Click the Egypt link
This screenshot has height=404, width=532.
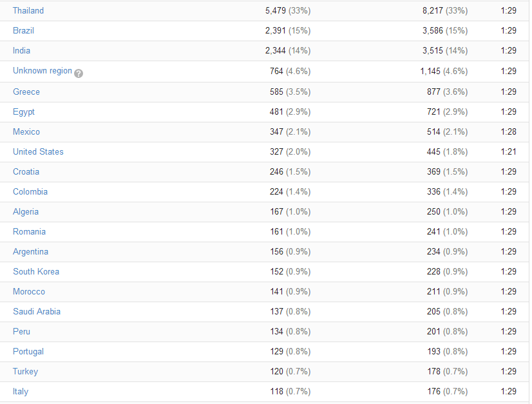[x=24, y=112]
